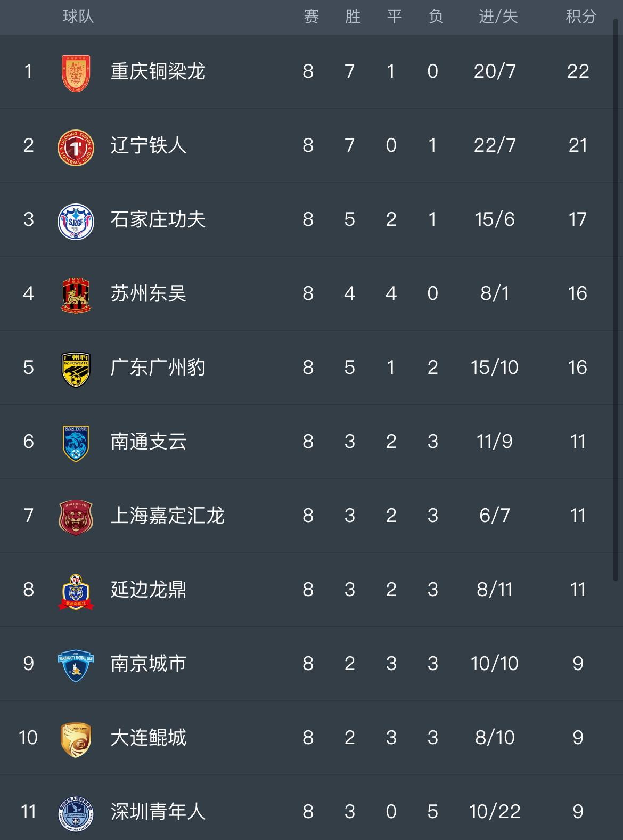Open 辽宁铁人 team page

point(148,145)
